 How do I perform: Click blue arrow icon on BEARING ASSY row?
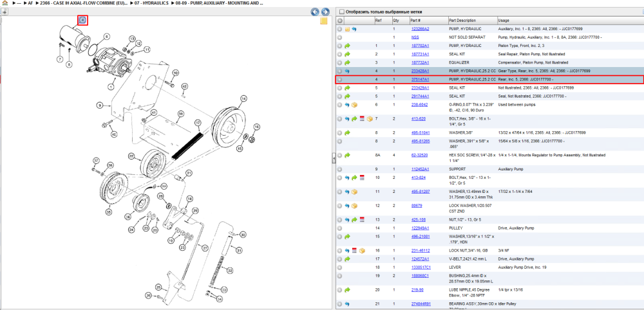tap(347, 304)
